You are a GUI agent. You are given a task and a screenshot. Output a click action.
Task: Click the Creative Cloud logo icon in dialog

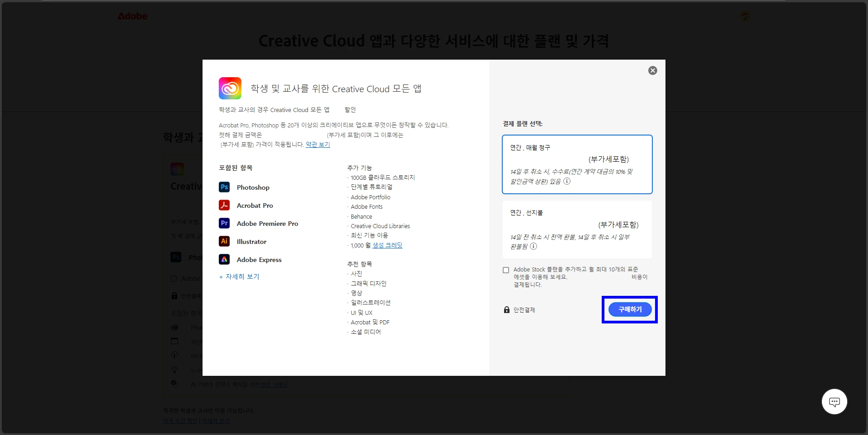230,88
